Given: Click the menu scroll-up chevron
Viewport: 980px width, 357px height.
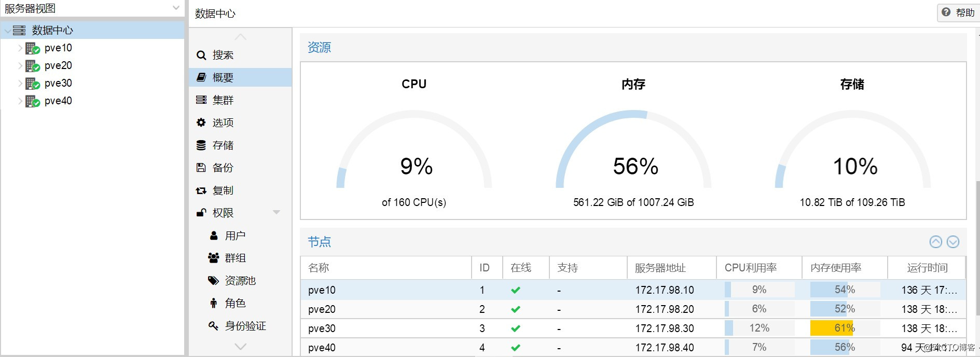Looking at the screenshot, I should (x=241, y=37).
